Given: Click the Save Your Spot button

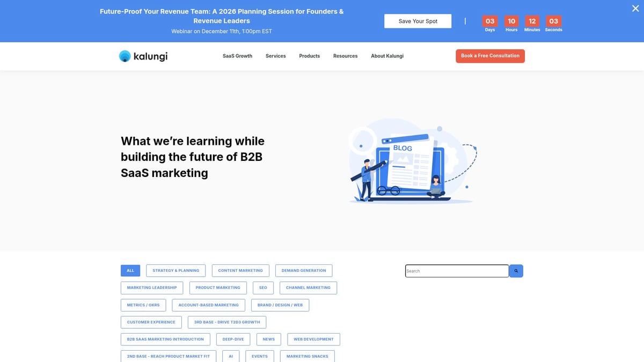Looking at the screenshot, I should (418, 21).
